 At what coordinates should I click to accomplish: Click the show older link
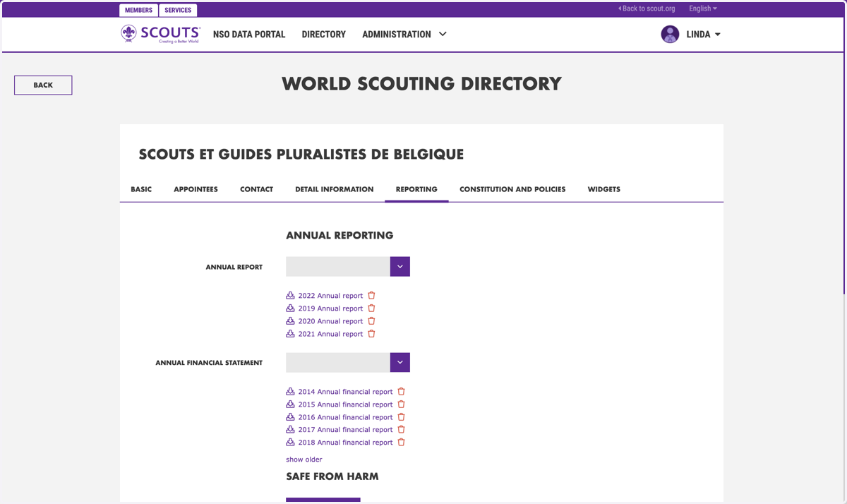[304, 460]
